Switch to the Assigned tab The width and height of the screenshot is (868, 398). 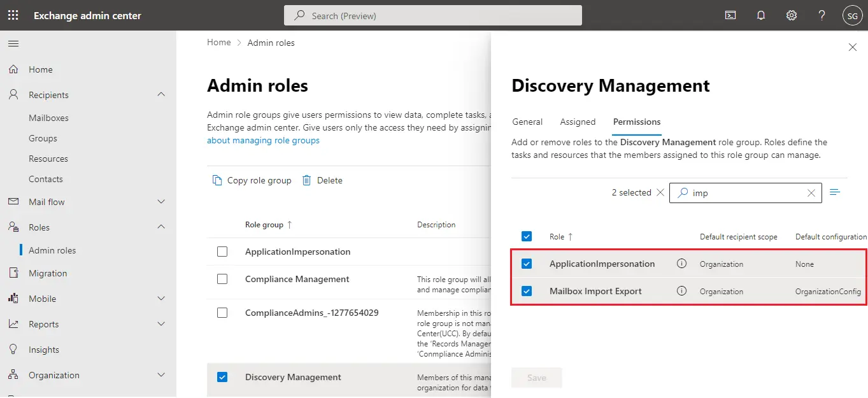578,122
